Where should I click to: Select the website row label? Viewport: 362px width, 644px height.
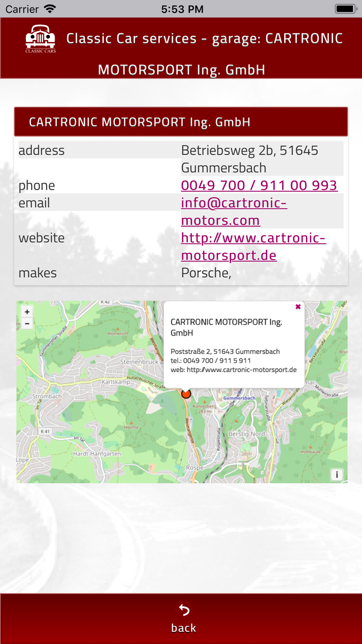(x=42, y=238)
